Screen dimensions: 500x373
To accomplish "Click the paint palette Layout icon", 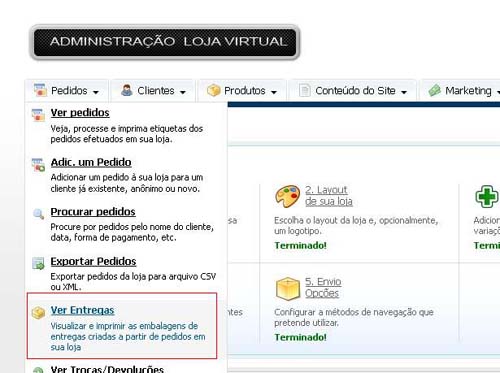I will 287,196.
